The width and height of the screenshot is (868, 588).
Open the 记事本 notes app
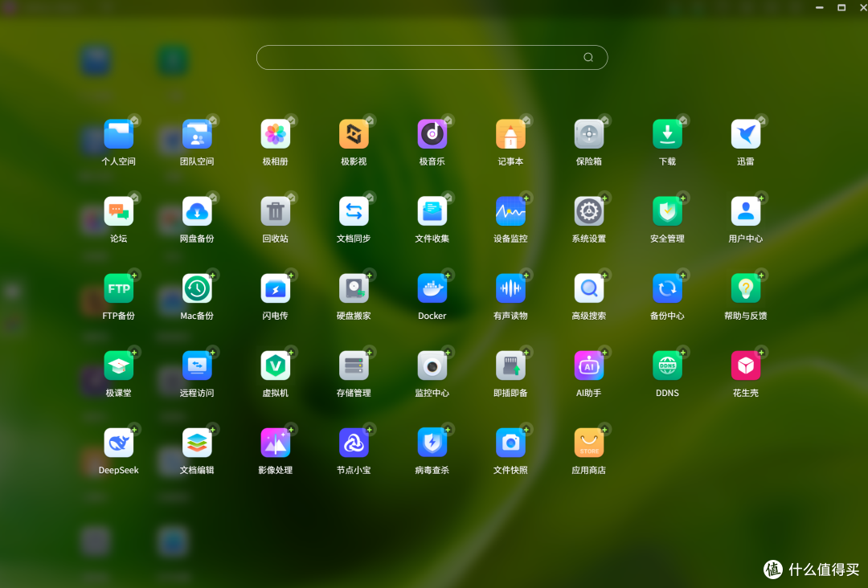pos(510,134)
